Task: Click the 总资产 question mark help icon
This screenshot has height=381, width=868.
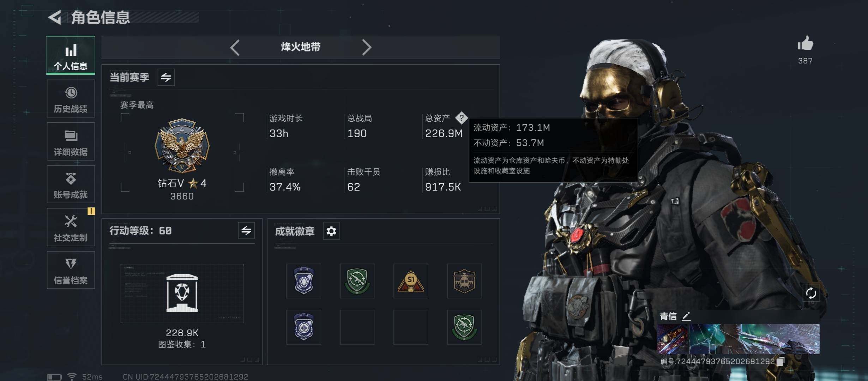Action: (461, 118)
